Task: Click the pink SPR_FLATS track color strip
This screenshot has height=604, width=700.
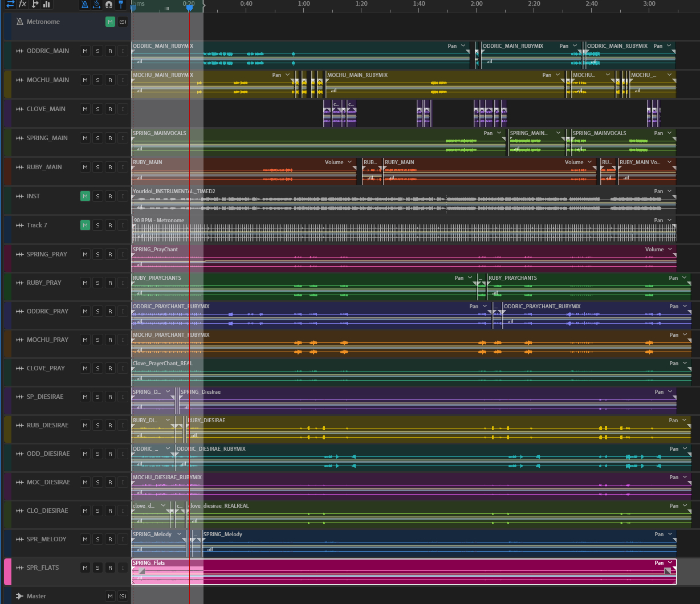Action: coord(7,572)
